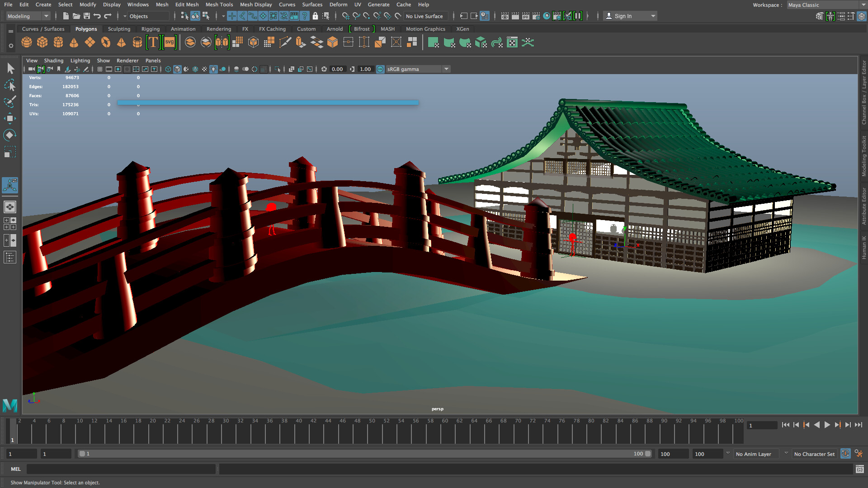The height and width of the screenshot is (488, 868).
Task: Select the Multi-Cut tool icon on the shelf
Action: click(285, 42)
